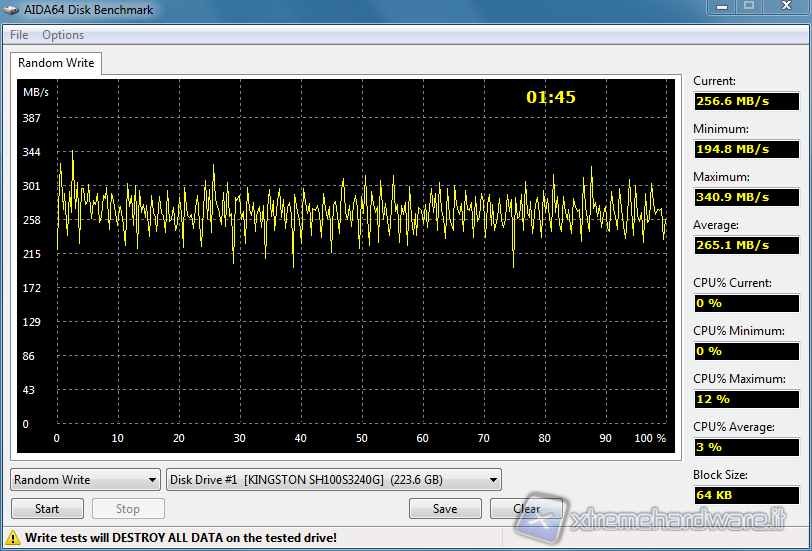The image size is (812, 551).
Task: Open the File menu
Action: [19, 35]
